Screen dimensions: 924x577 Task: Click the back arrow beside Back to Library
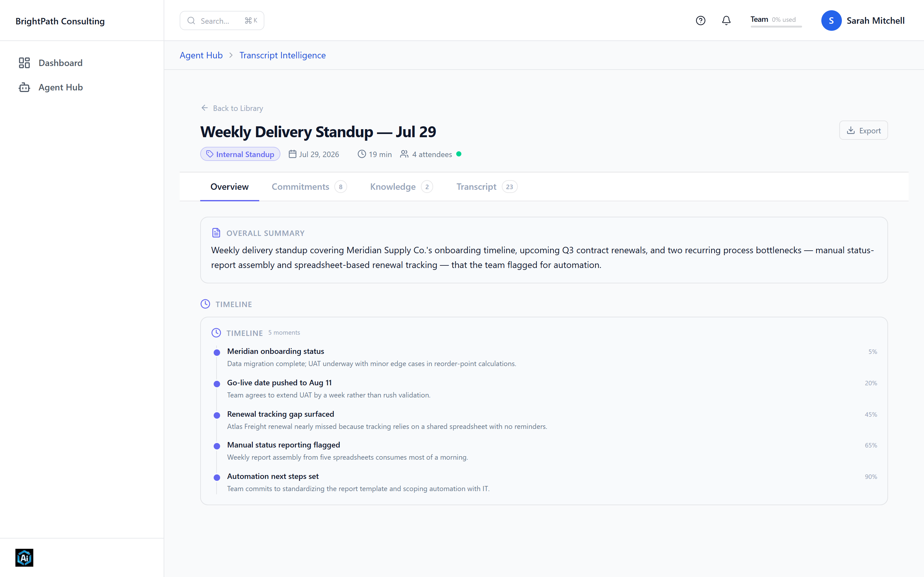click(x=205, y=108)
